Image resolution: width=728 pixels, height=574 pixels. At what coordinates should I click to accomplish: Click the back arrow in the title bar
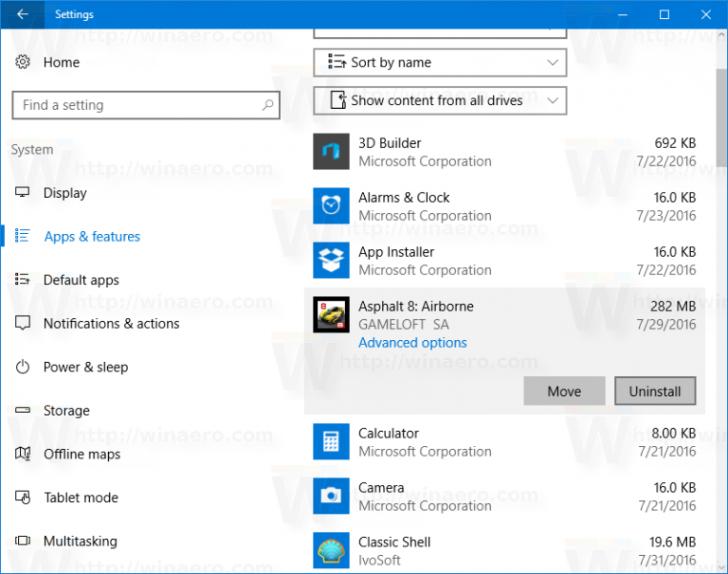(23, 14)
